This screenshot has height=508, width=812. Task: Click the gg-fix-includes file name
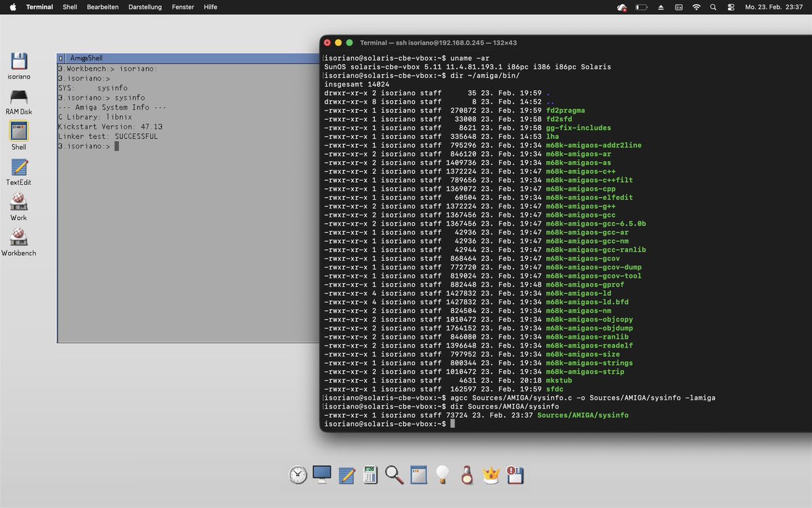(578, 128)
